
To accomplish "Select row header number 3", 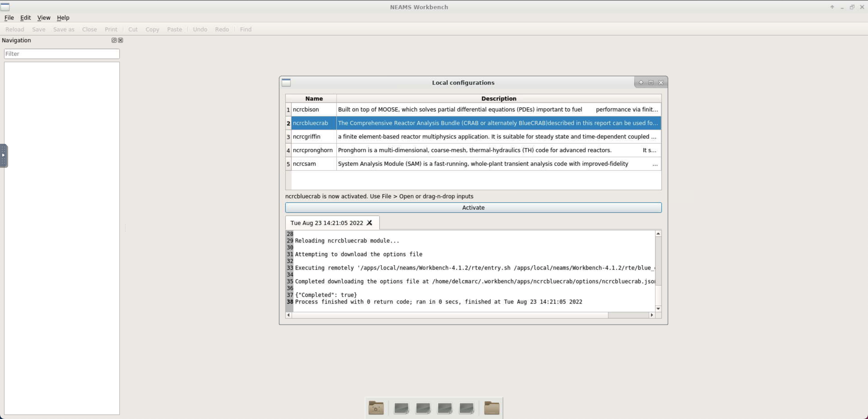I will pos(288,137).
